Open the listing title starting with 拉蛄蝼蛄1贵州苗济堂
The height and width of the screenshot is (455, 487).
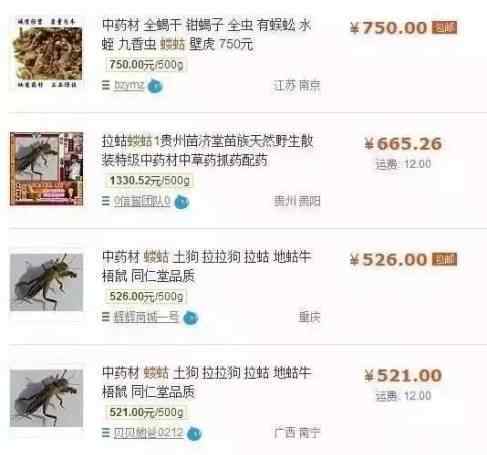point(207,151)
